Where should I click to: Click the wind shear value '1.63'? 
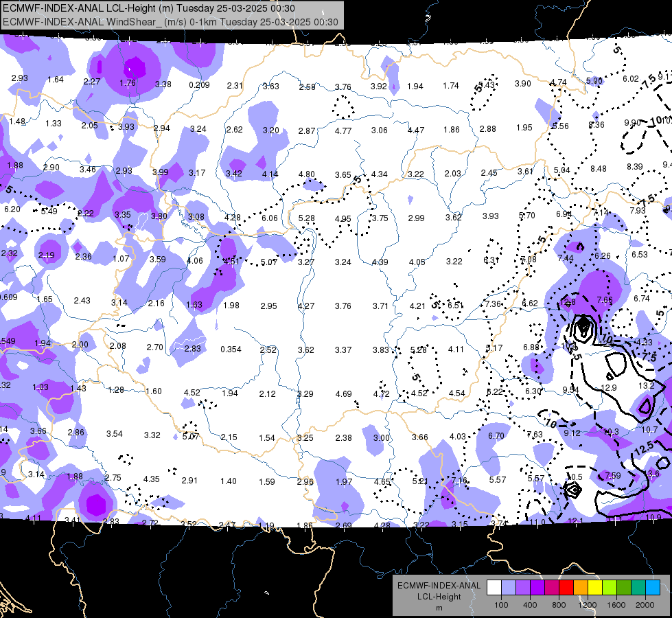coord(194,304)
